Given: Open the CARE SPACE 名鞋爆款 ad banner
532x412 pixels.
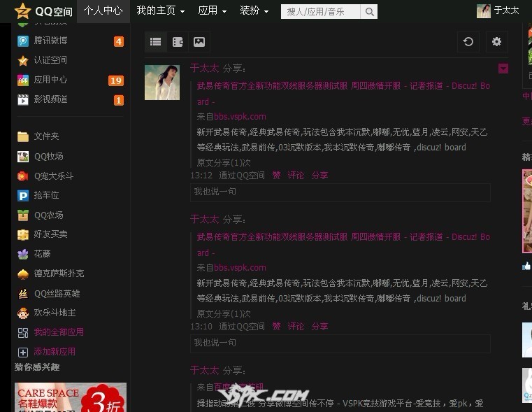Looking at the screenshot, I should [71, 397].
